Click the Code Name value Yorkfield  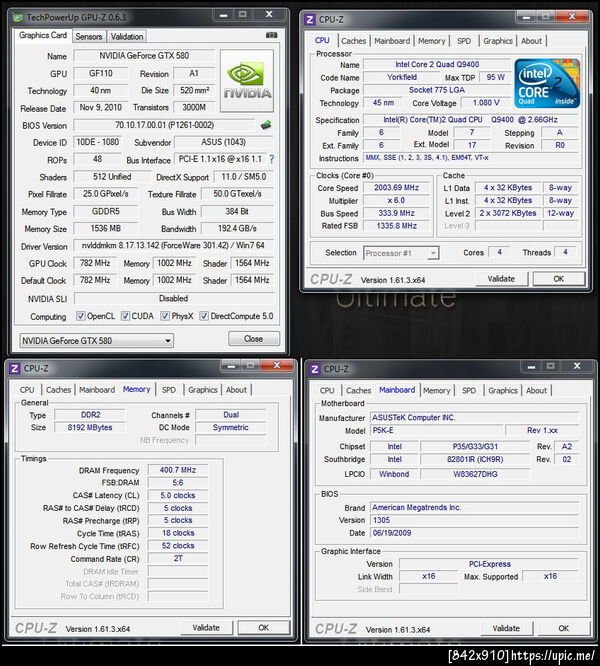point(402,77)
